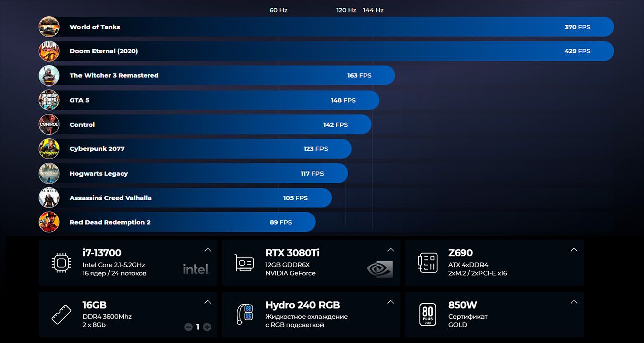Expand the 850W power supply chevron
Screen dimensions: 644x343
[574, 302]
